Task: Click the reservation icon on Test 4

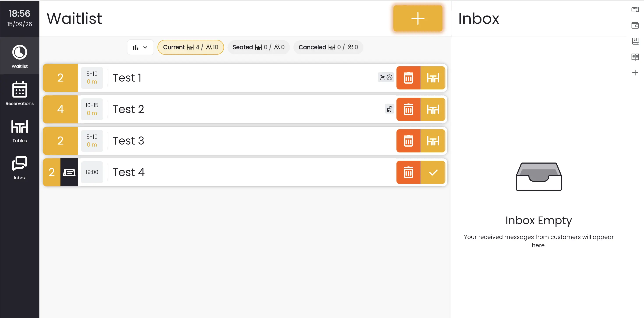Action: [69, 172]
